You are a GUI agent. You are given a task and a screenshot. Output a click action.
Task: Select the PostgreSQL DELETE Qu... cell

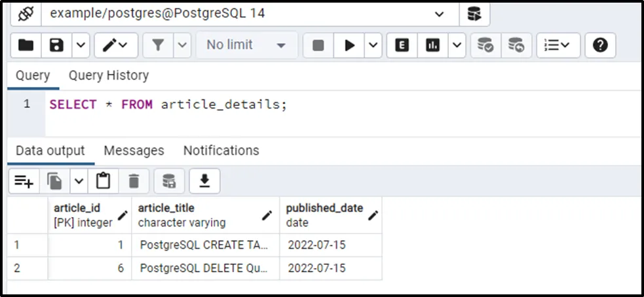205,268
